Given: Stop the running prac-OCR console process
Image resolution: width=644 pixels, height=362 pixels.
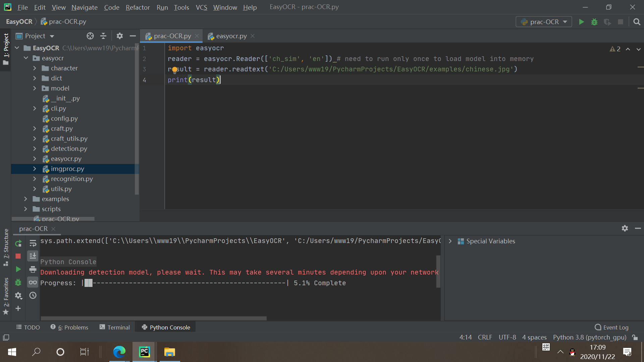Looking at the screenshot, I should coord(18,256).
